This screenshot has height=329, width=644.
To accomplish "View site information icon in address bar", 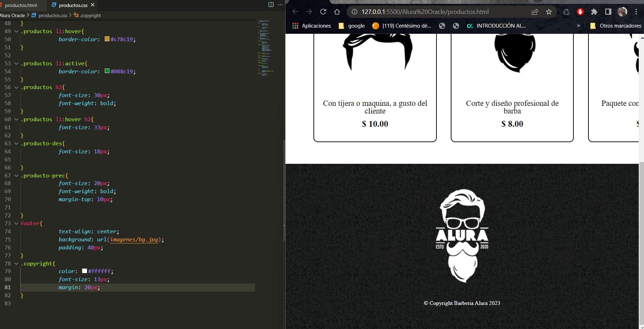I will click(354, 12).
